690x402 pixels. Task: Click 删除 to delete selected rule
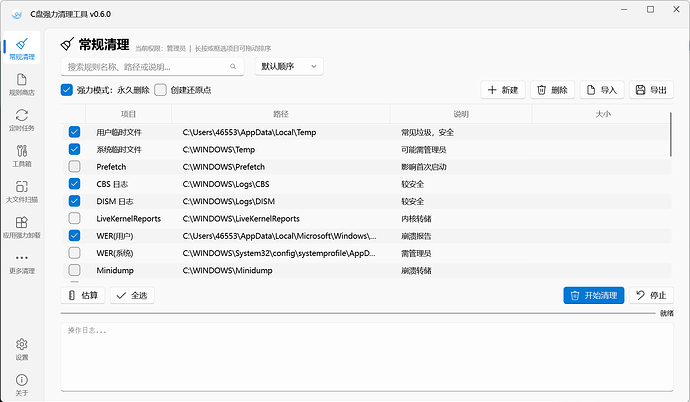pyautogui.click(x=552, y=90)
